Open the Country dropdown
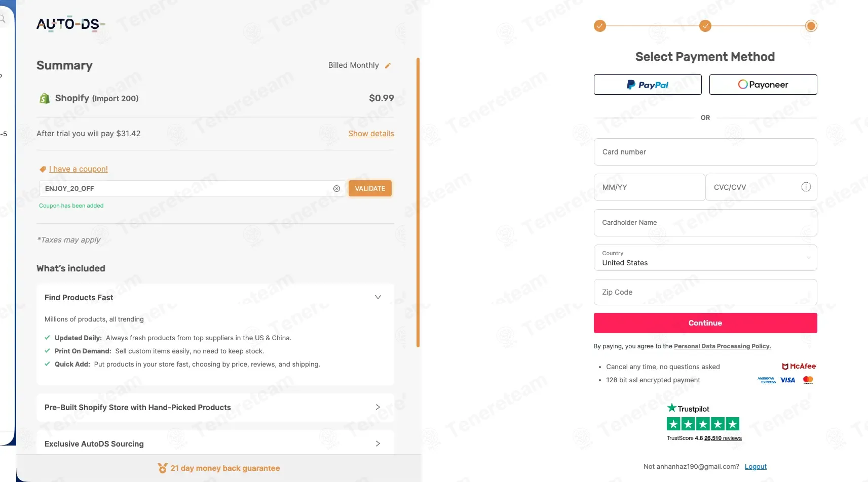868x482 pixels. [705, 258]
